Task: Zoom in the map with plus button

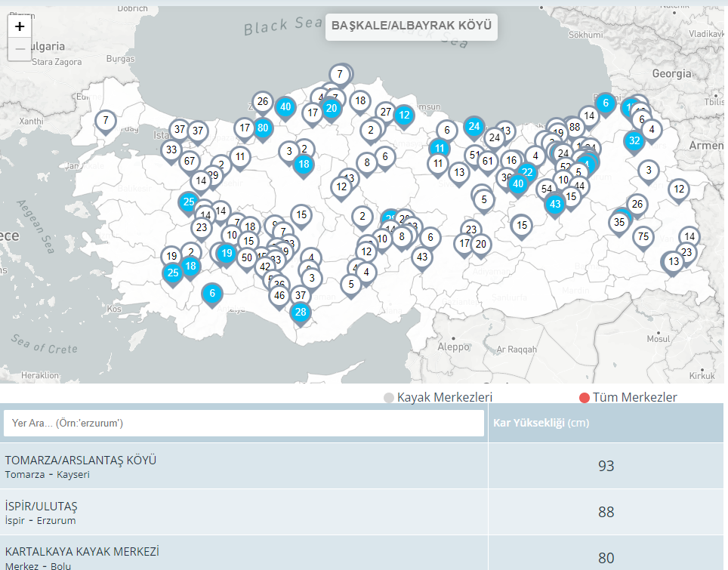Action: 20,26
